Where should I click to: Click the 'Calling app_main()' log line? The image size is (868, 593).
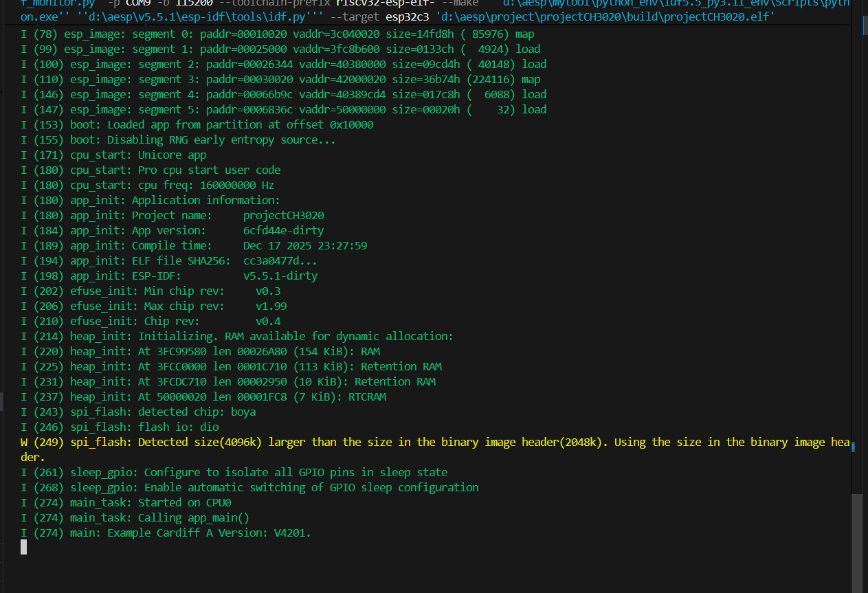pos(159,517)
